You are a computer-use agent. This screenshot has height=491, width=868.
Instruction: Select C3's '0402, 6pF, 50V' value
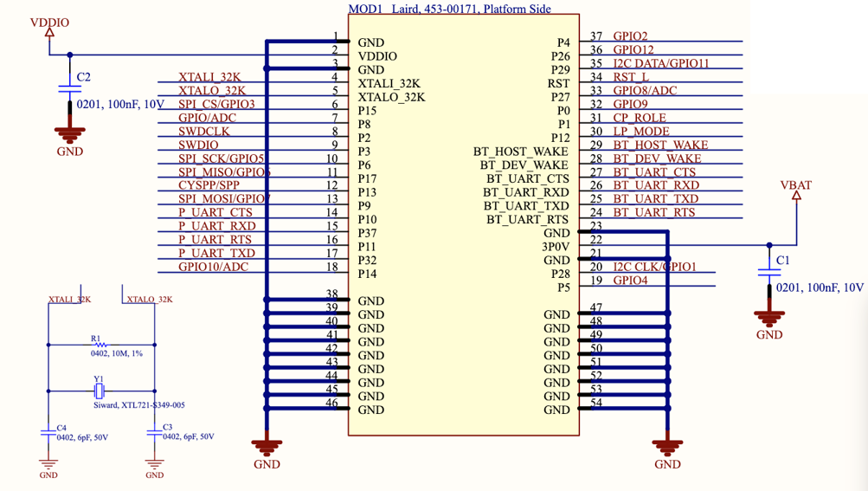coord(188,436)
